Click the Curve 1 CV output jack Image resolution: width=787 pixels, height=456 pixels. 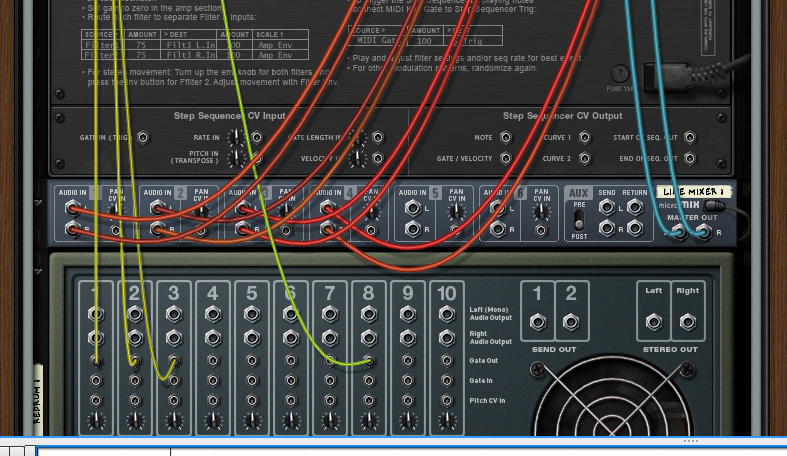click(x=584, y=137)
